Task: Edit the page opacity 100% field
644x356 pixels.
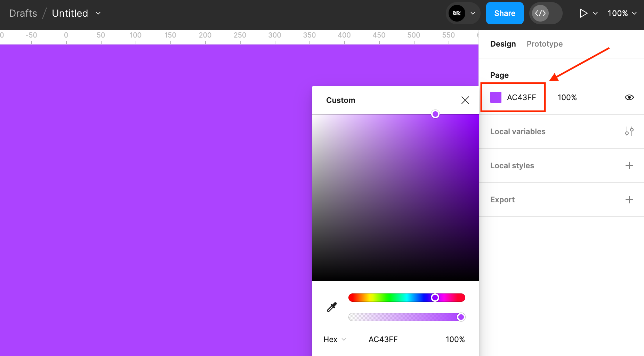Action: [x=567, y=97]
